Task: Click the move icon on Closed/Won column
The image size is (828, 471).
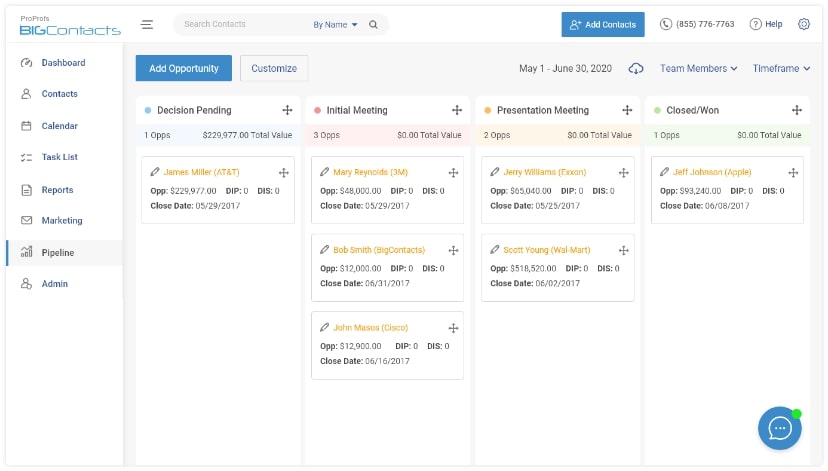Action: click(797, 110)
